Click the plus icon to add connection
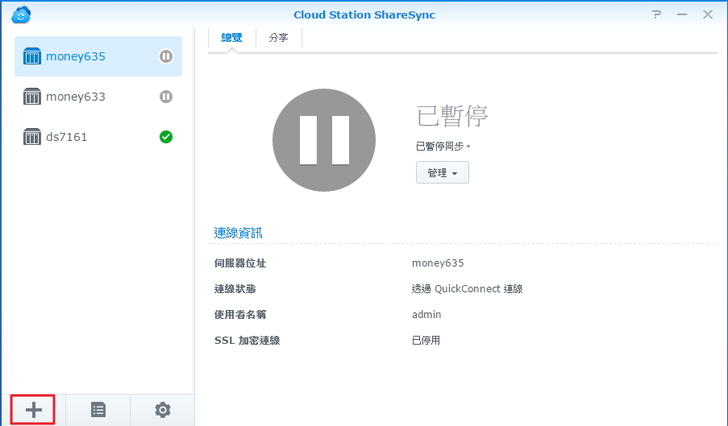The height and width of the screenshot is (426, 728). (x=33, y=410)
